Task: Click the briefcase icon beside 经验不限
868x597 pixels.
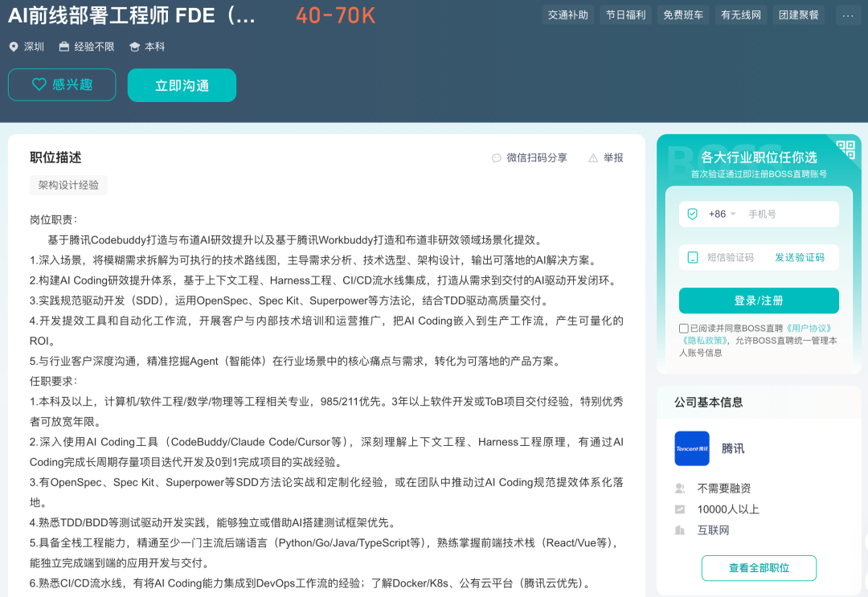Action: (64, 47)
